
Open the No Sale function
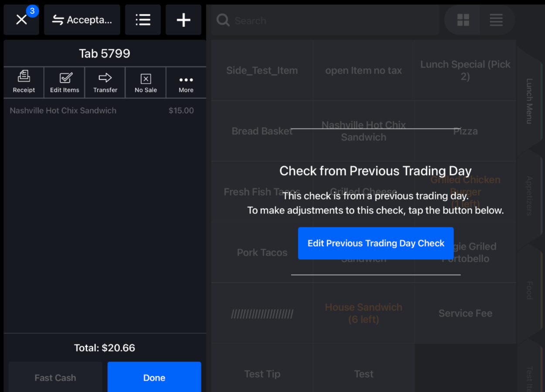point(145,82)
